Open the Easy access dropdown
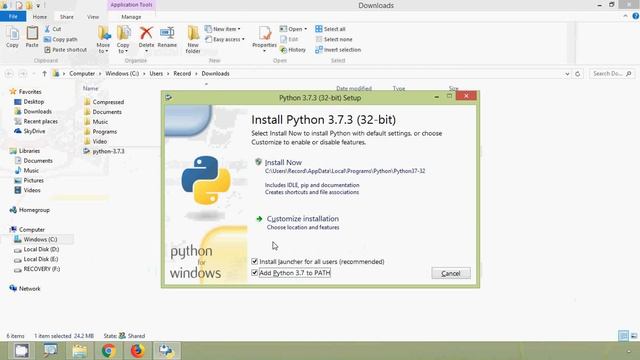 pyautogui.click(x=224, y=40)
